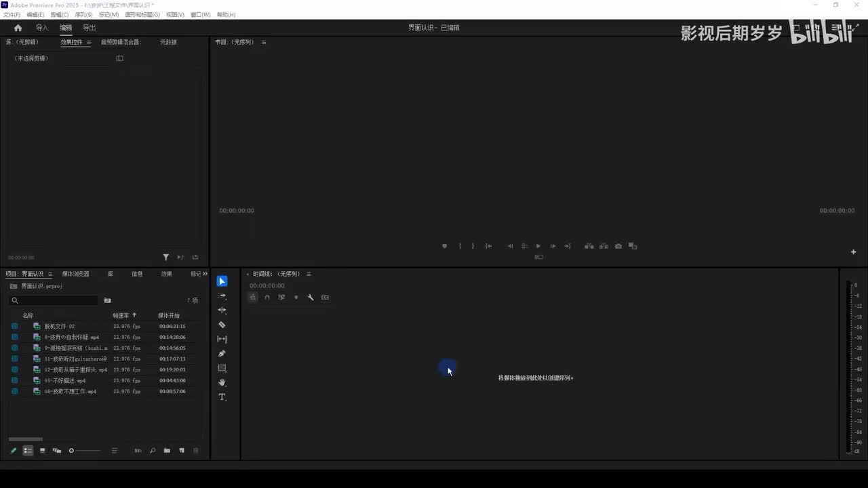Open the Program monitor panel menu
868x488 pixels.
click(x=264, y=42)
